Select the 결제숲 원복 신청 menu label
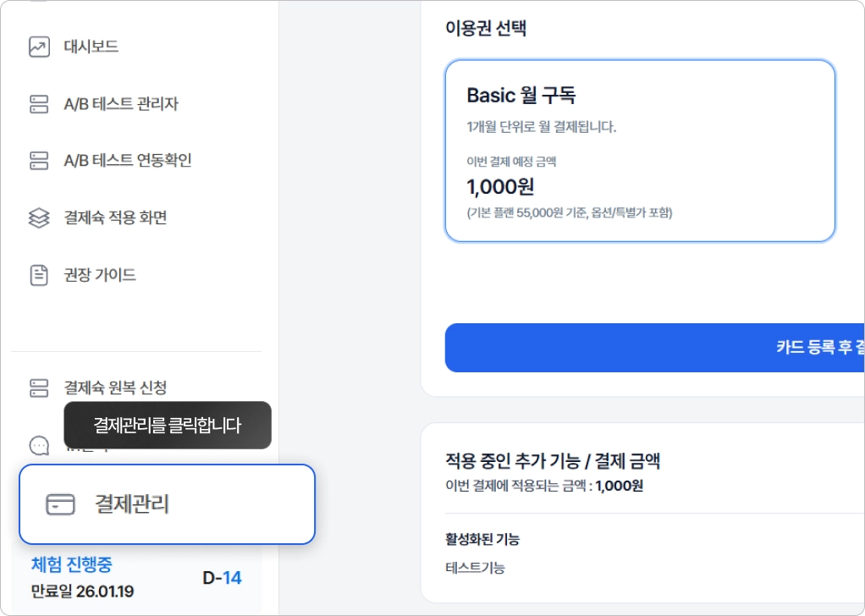This screenshot has height=616, width=865. (115, 388)
